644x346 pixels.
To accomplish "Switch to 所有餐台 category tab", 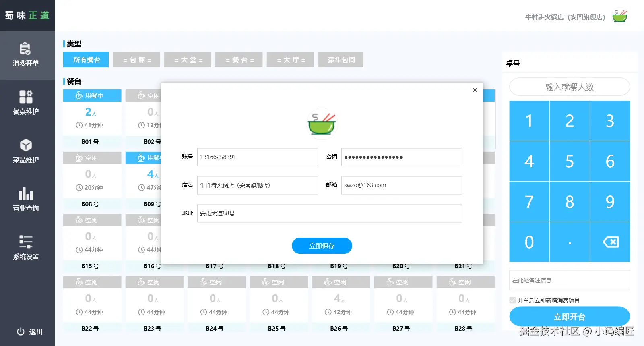I will (x=86, y=60).
